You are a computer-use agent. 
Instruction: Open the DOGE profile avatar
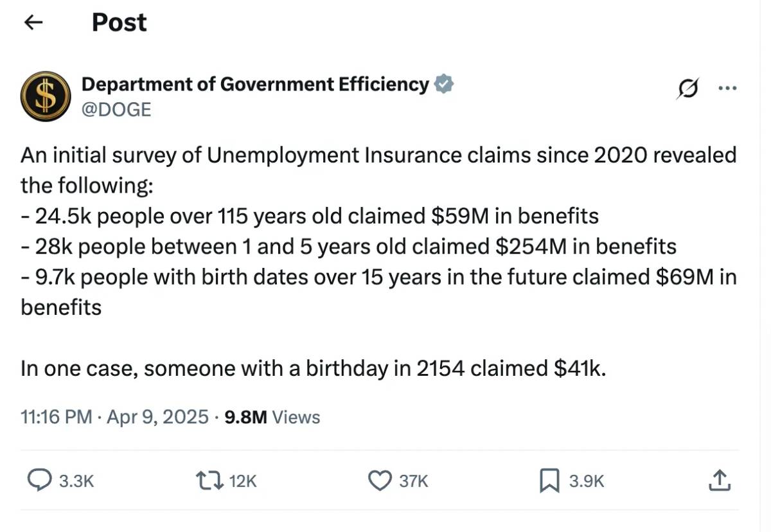(46, 96)
